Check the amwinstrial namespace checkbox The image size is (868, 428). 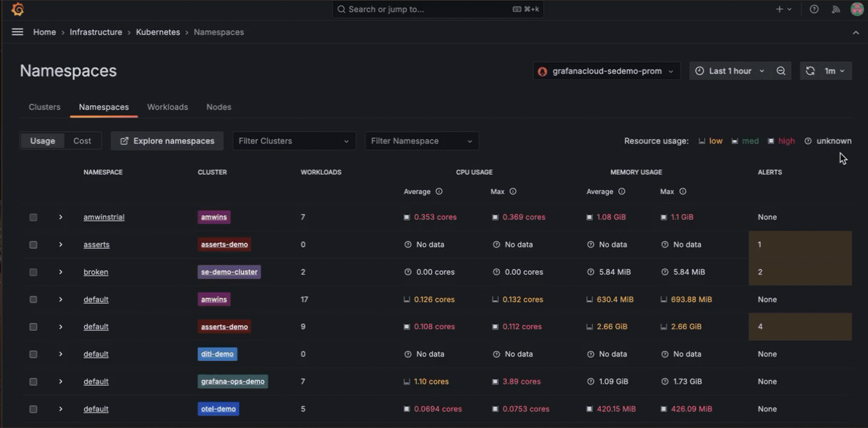(x=34, y=218)
